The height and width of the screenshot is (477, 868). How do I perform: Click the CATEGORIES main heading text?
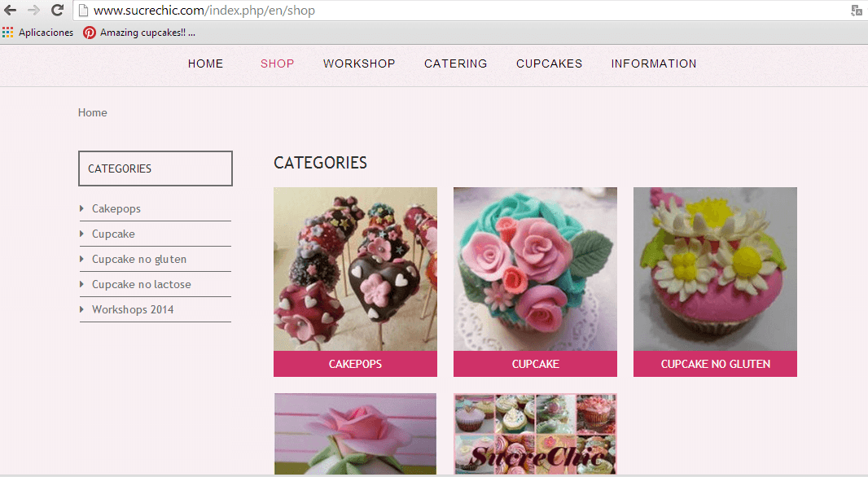point(321,163)
